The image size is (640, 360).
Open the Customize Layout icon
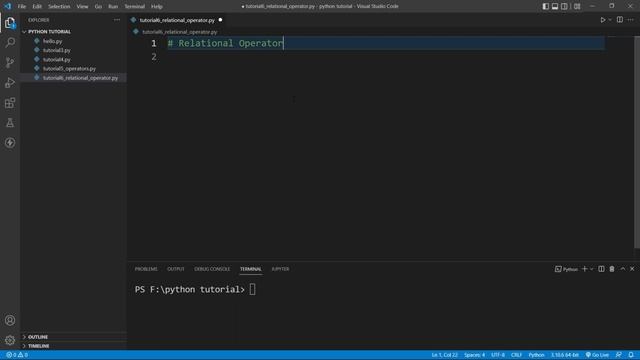[577, 6]
